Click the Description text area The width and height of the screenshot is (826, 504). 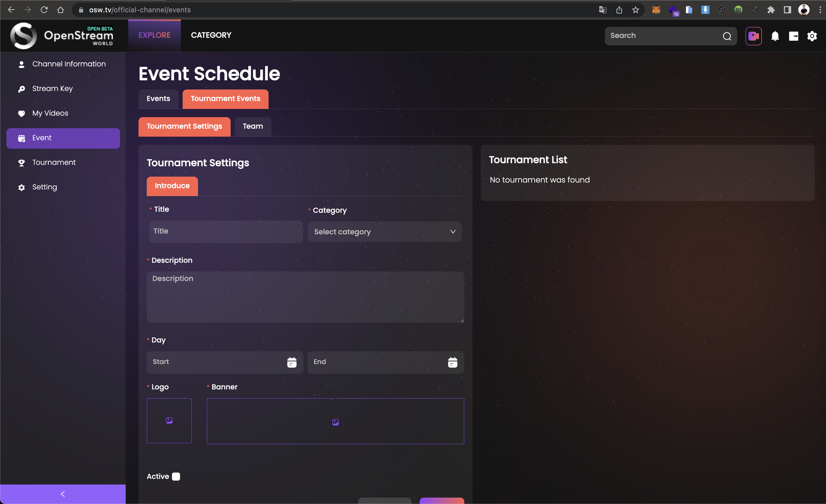tap(306, 297)
